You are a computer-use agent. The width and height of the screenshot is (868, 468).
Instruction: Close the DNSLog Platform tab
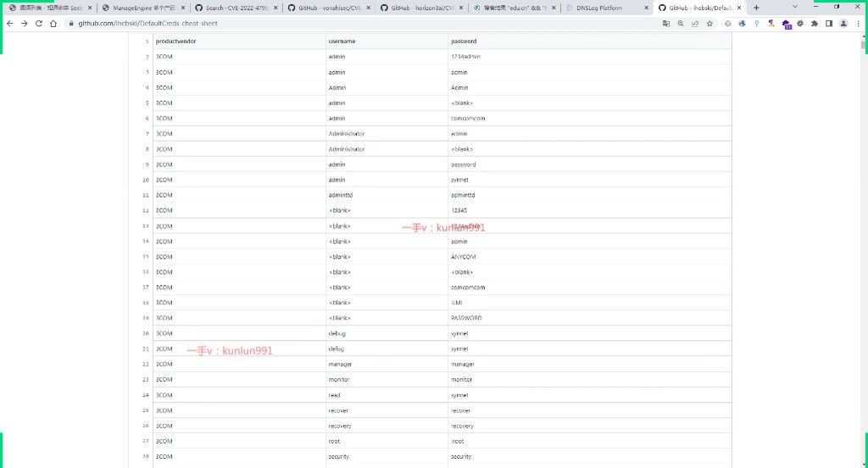646,8
